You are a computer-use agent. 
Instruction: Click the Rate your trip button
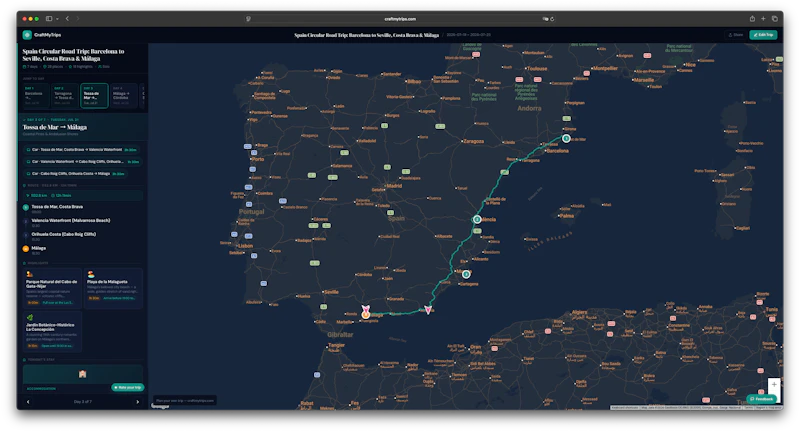click(128, 388)
